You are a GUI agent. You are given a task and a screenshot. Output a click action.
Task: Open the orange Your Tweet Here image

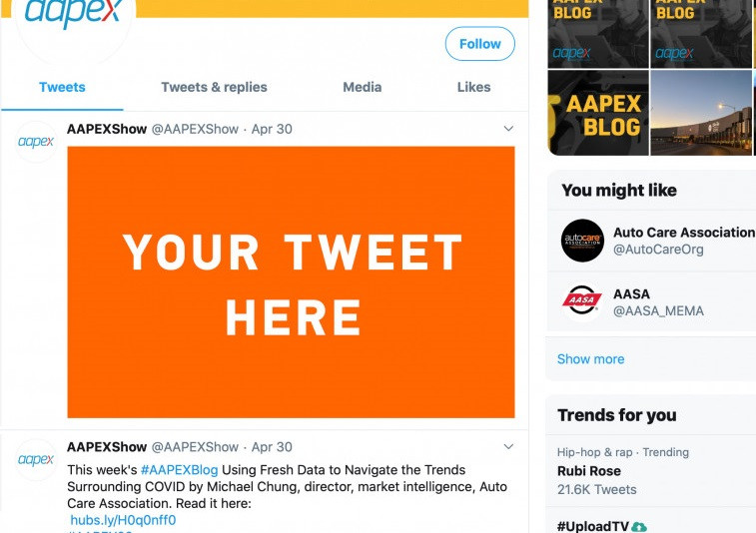291,282
